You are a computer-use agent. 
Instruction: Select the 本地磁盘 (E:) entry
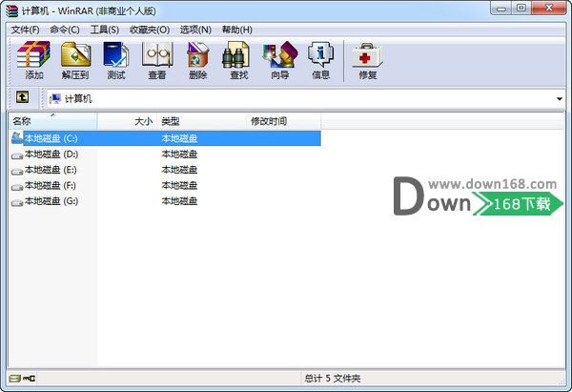(x=51, y=170)
